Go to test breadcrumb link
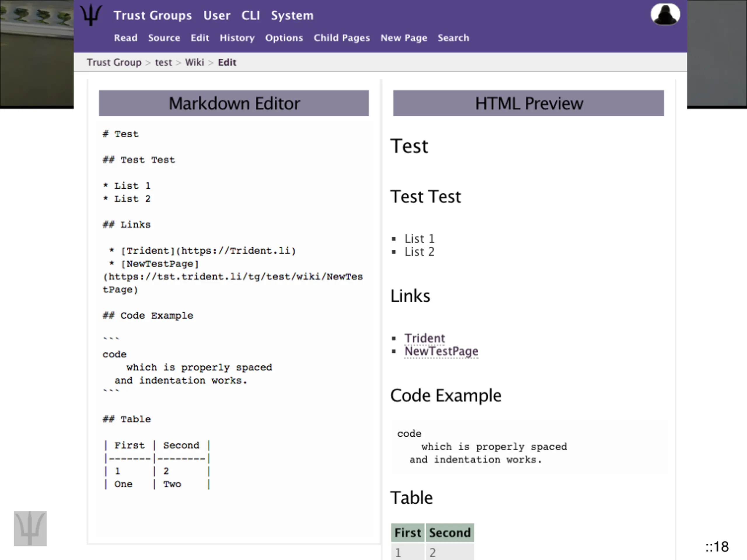The height and width of the screenshot is (560, 747). tap(163, 62)
